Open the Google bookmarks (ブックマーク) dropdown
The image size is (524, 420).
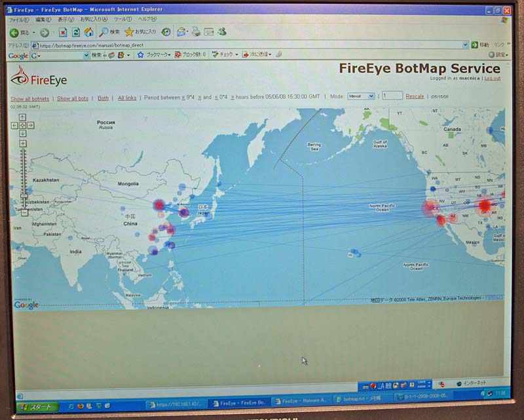click(159, 54)
